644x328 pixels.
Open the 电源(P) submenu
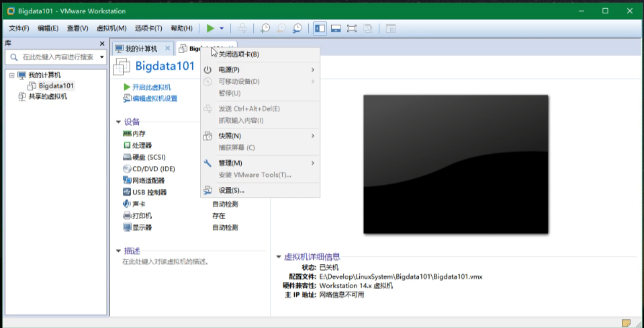point(260,70)
